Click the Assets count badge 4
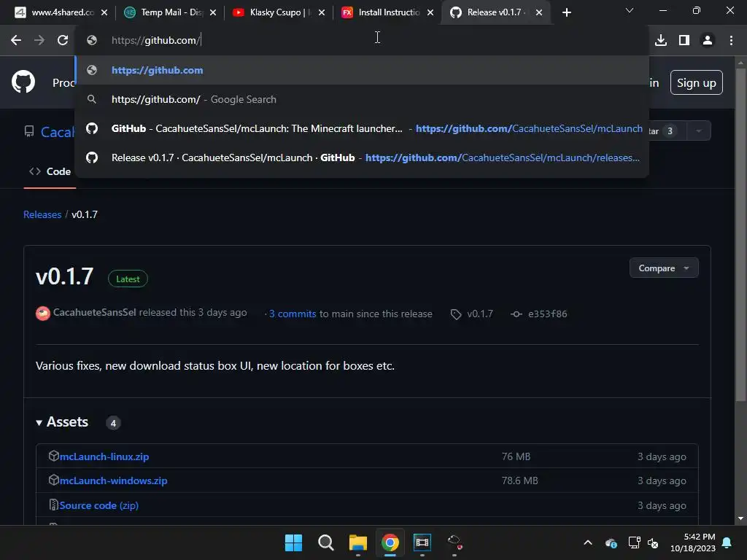This screenshot has width=747, height=560. click(113, 423)
